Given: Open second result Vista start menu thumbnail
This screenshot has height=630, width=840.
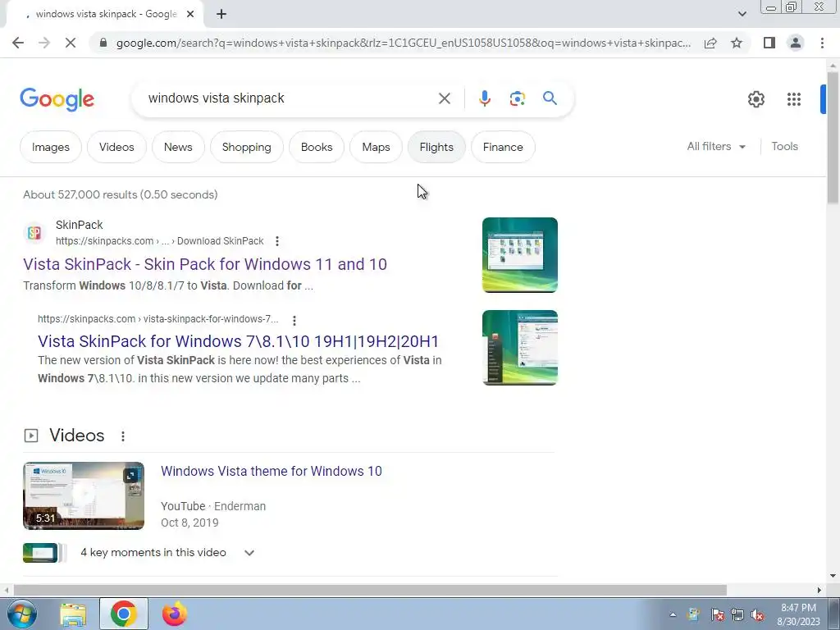Looking at the screenshot, I should 519,348.
